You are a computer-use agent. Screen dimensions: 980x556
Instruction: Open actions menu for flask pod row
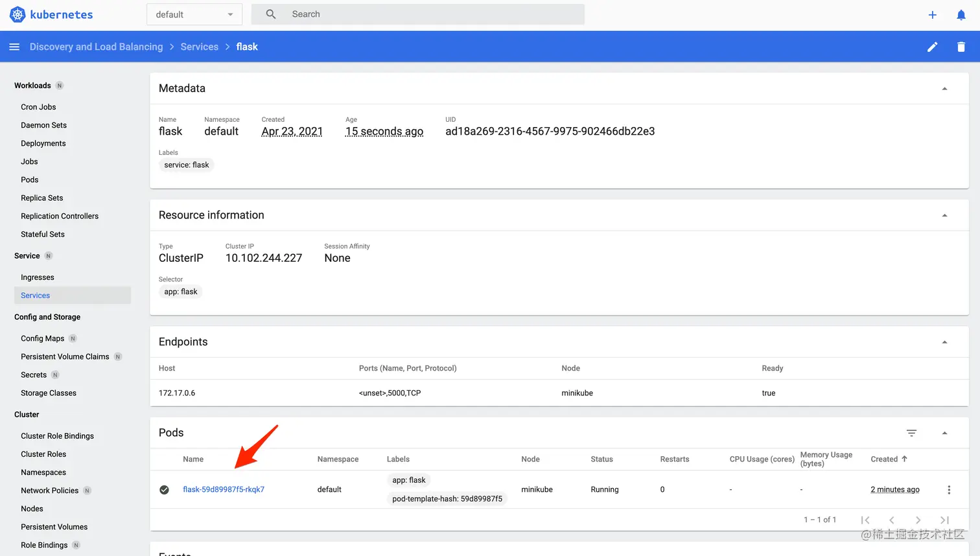point(949,490)
